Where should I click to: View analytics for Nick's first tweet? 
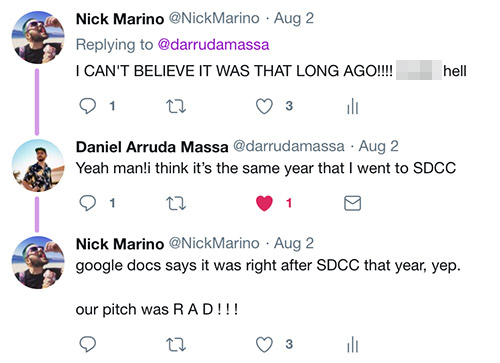tap(352, 106)
